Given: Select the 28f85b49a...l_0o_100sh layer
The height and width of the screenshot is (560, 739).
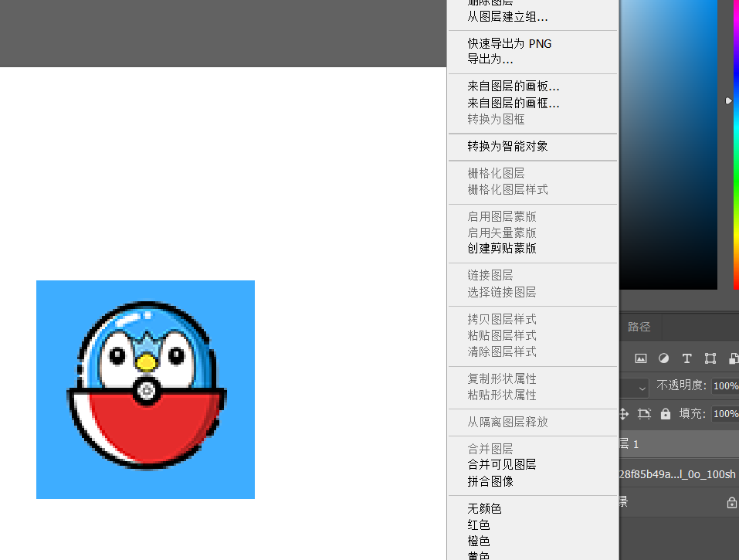Looking at the screenshot, I should (679, 474).
